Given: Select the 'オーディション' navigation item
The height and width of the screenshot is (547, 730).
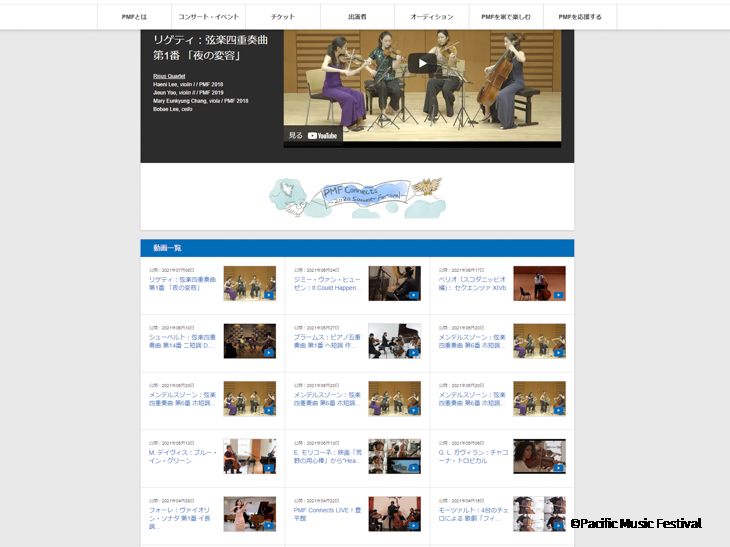Looking at the screenshot, I should pos(432,17).
